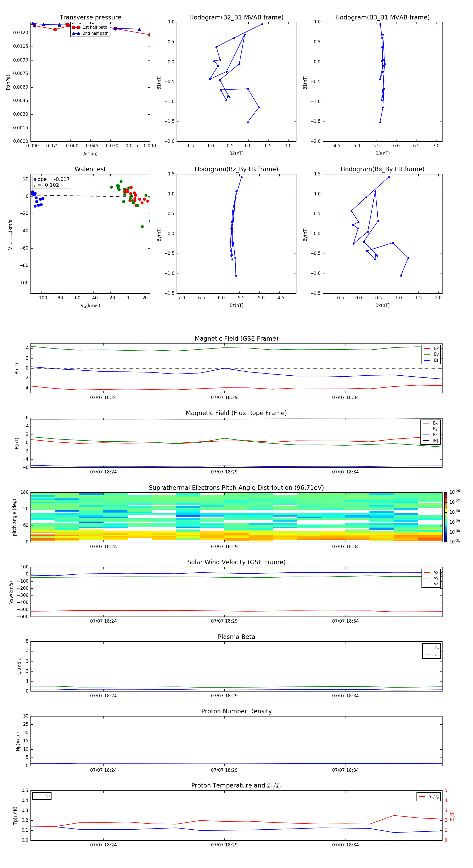This screenshot has width=473, height=868.
Task: Click the pitch angle color scale bar
Action: [x=446, y=517]
